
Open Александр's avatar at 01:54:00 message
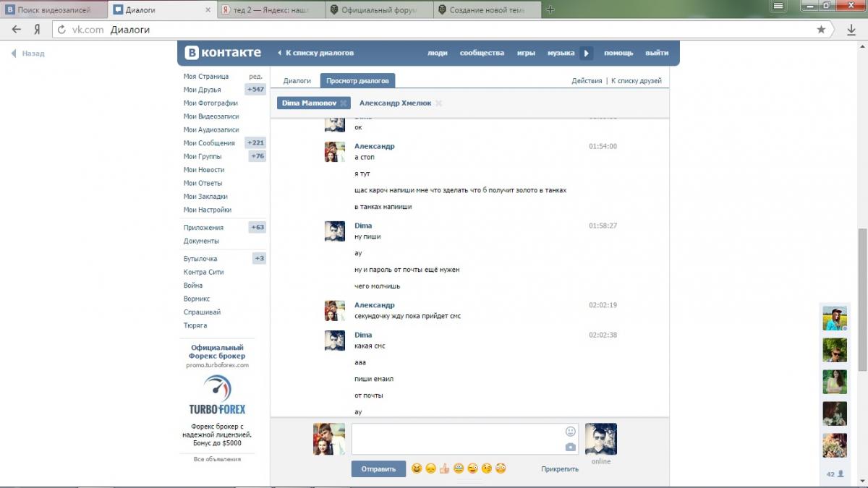[x=335, y=152]
